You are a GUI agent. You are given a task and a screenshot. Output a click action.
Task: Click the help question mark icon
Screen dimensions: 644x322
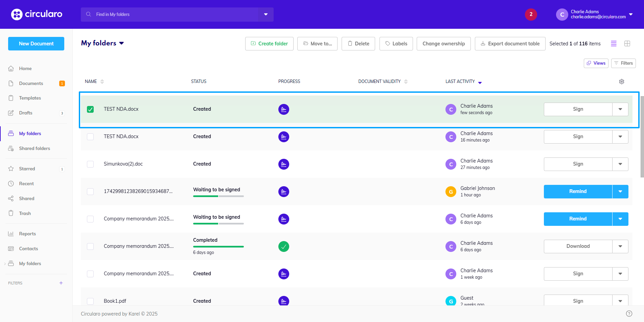629,314
